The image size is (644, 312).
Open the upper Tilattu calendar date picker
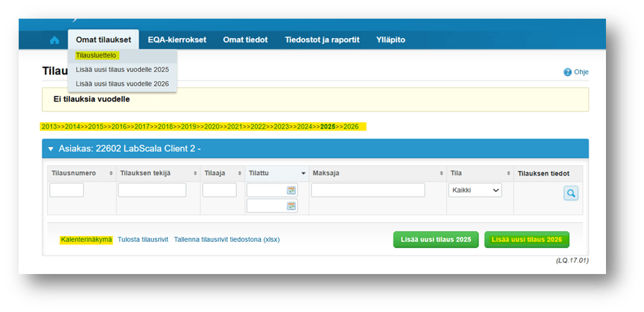coord(292,190)
